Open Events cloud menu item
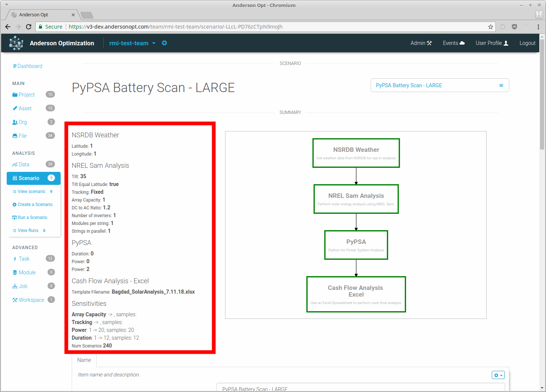Viewport: 546px width, 392px height. pos(454,43)
